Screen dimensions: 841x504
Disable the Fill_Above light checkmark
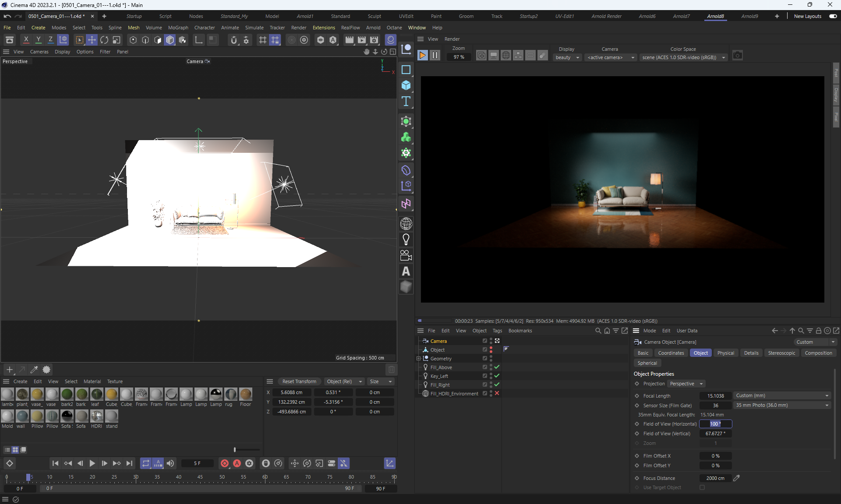click(x=497, y=367)
